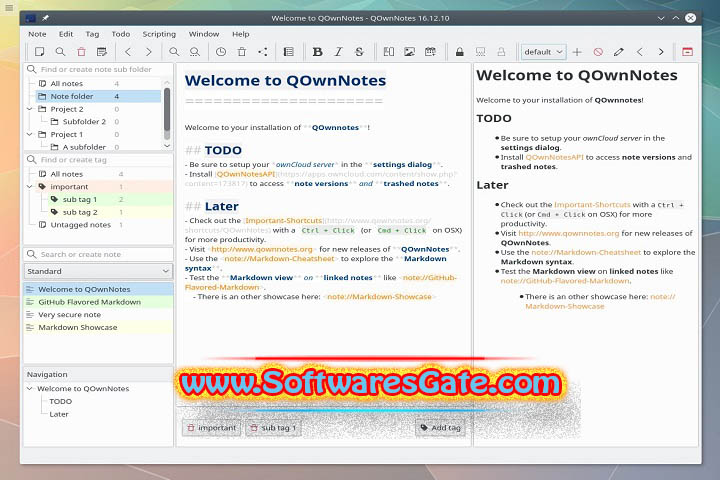Remove current workspace red icon
The height and width of the screenshot is (480, 720).
tap(598, 52)
